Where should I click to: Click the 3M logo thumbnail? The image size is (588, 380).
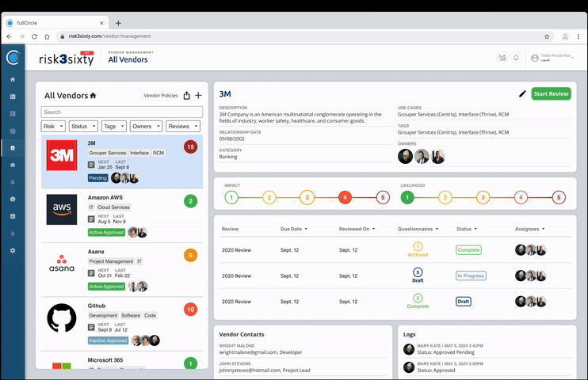tap(62, 155)
